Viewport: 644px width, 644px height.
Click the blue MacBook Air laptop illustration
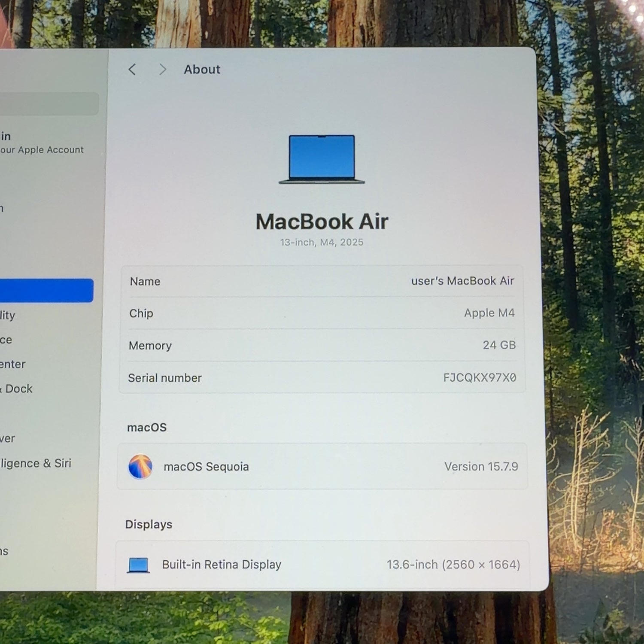(x=322, y=159)
